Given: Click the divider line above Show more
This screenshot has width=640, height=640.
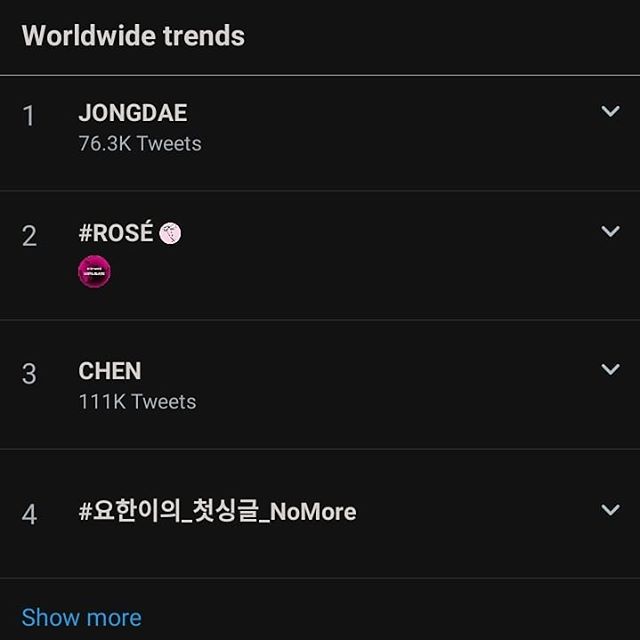Looking at the screenshot, I should coord(320,578).
